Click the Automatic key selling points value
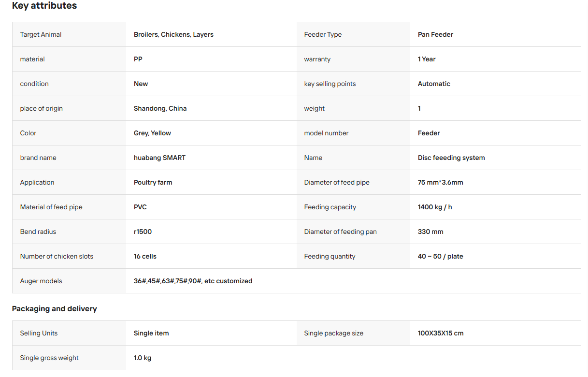 pos(434,84)
